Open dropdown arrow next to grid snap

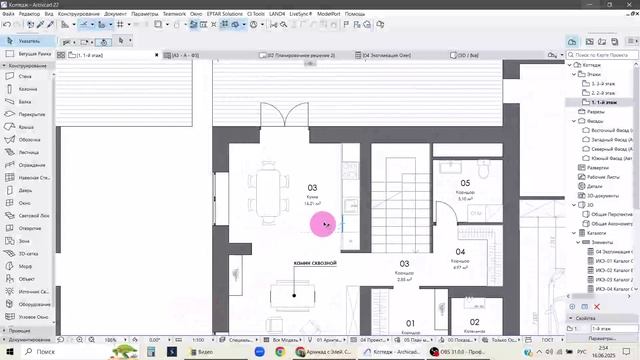pyautogui.click(x=129, y=24)
